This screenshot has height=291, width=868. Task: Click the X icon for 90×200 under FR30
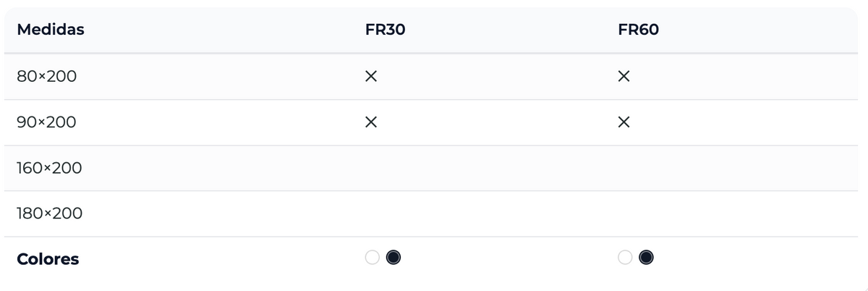[x=370, y=123]
